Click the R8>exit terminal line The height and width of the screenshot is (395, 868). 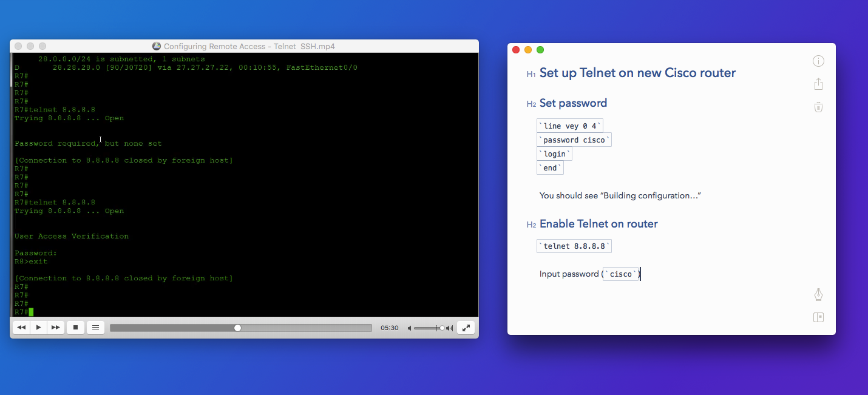point(31,262)
